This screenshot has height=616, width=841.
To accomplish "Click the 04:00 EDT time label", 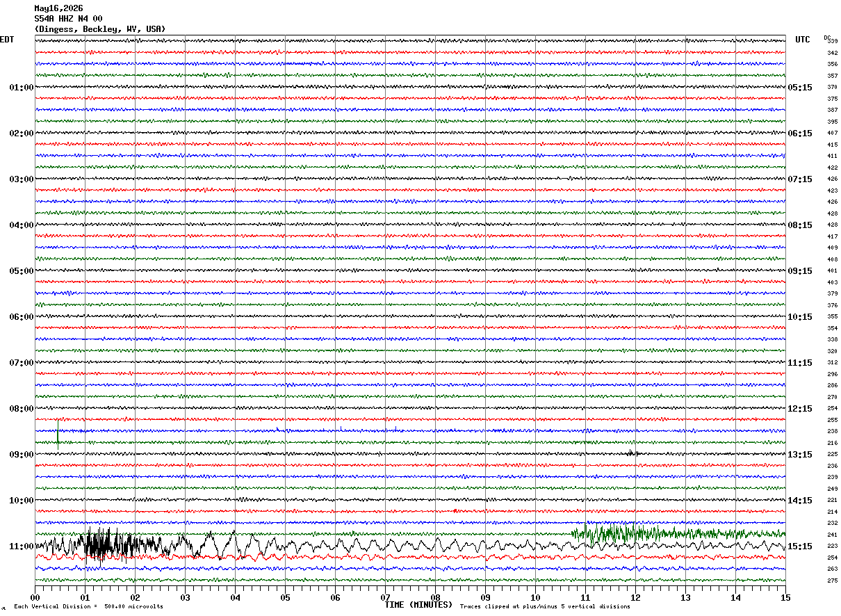I will [x=21, y=225].
